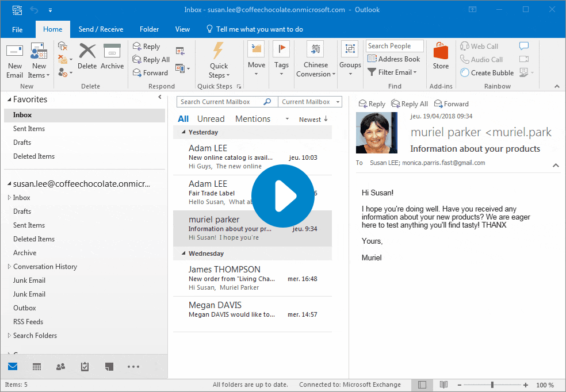Open the Quick Steps dialog launcher
The image size is (566, 392).
click(239, 86)
